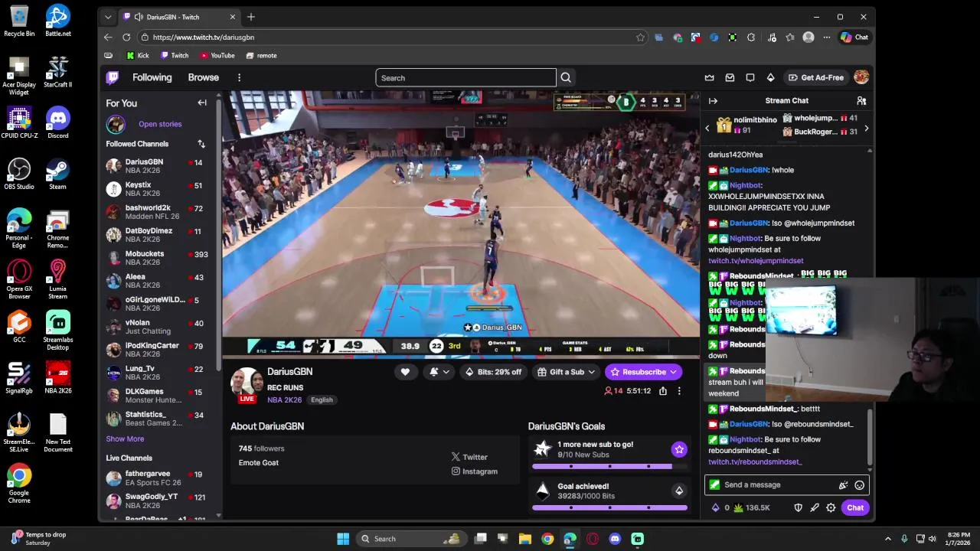Open the notification bell dropdown

(439, 372)
